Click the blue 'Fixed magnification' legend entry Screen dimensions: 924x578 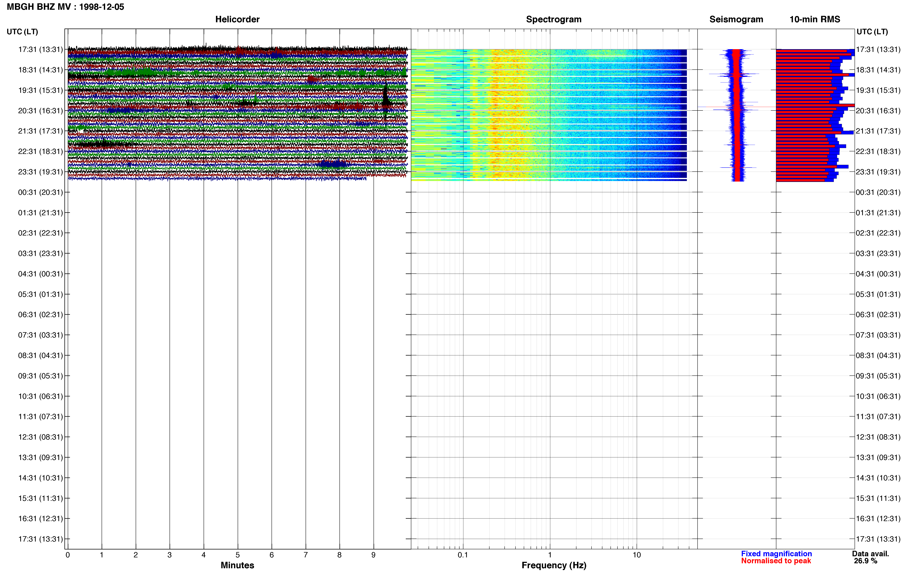point(777,554)
